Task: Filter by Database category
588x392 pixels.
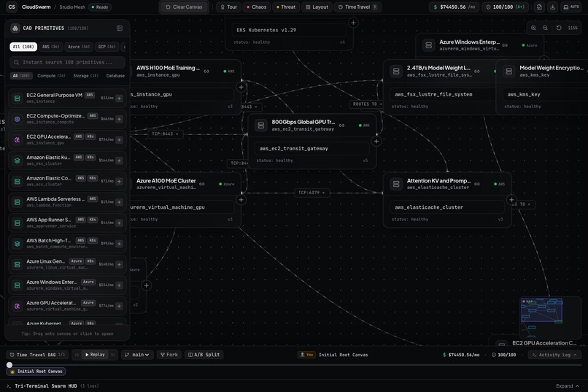Action: tap(115, 75)
